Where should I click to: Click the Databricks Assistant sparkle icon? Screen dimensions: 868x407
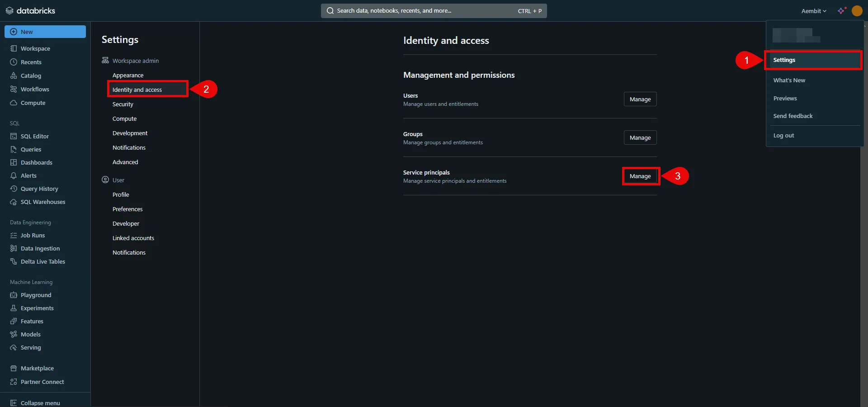(841, 11)
